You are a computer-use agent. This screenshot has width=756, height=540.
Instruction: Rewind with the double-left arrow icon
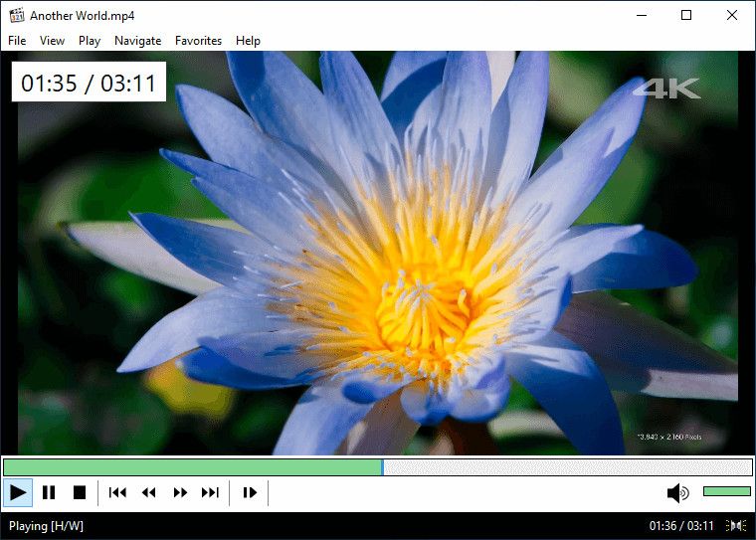pos(148,492)
